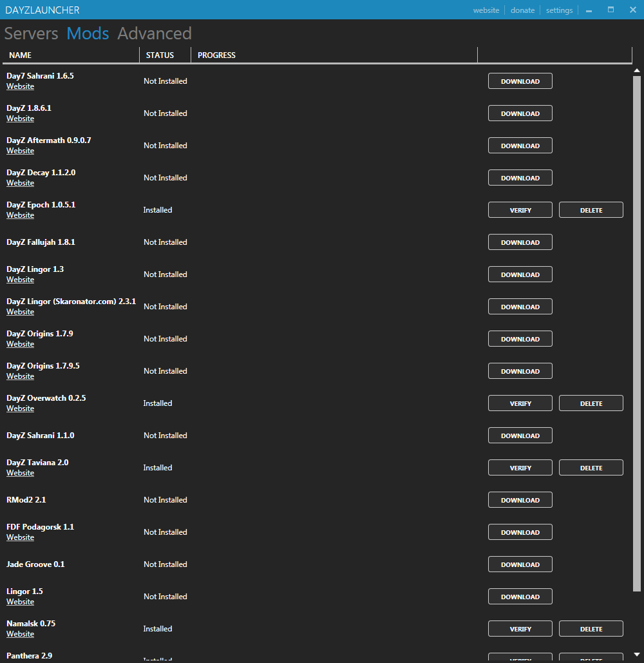Delete DayZ Epoch 1.0.5.1

[x=591, y=210]
